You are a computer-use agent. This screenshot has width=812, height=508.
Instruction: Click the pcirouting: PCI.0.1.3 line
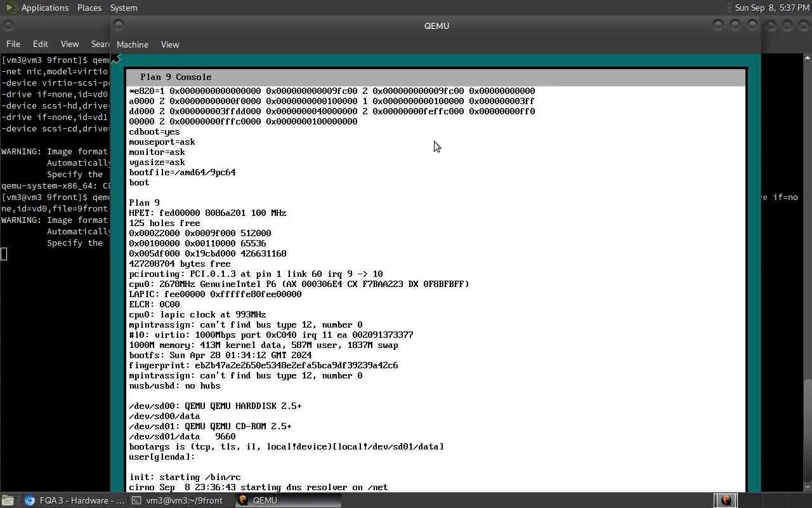point(256,274)
